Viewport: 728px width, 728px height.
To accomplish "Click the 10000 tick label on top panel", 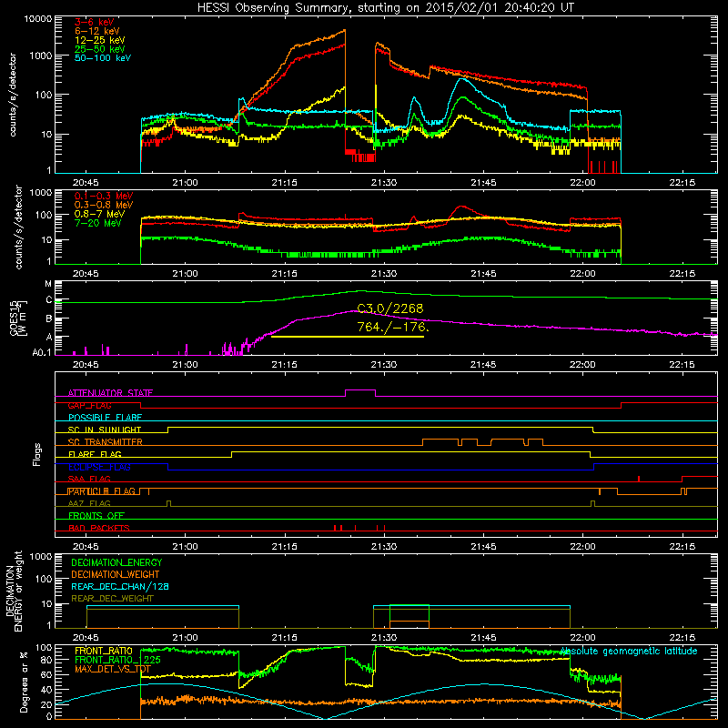I will pos(38,19).
